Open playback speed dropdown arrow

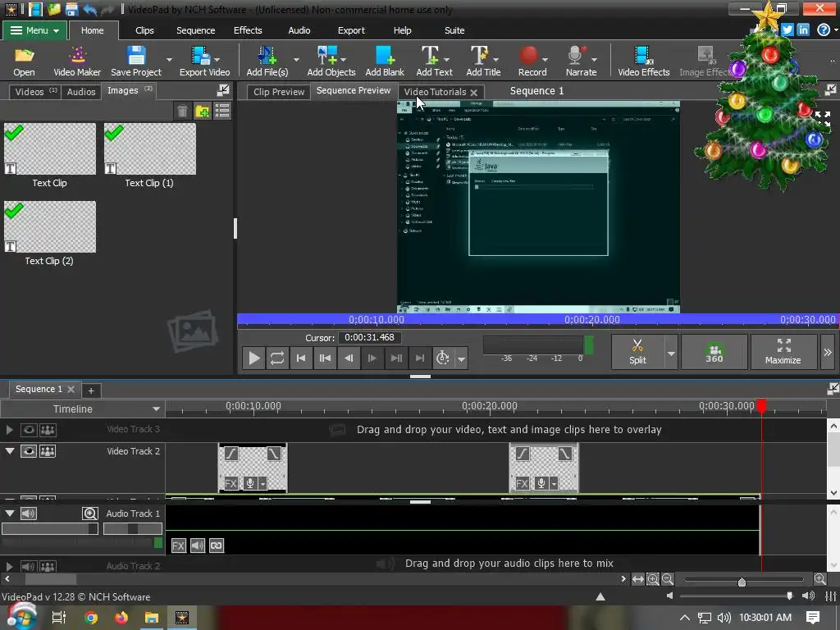(461, 358)
